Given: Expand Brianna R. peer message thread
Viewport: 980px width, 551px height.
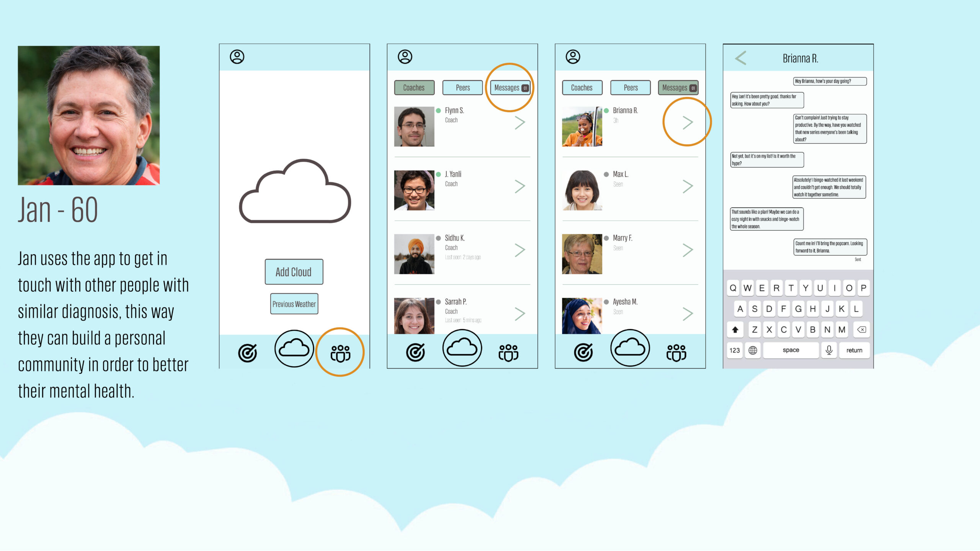Looking at the screenshot, I should tap(688, 122).
